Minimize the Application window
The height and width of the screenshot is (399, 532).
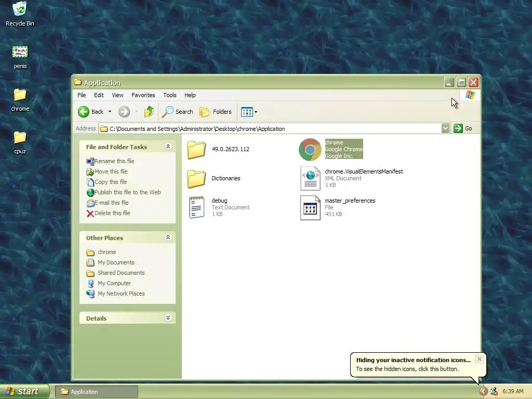tap(449, 82)
